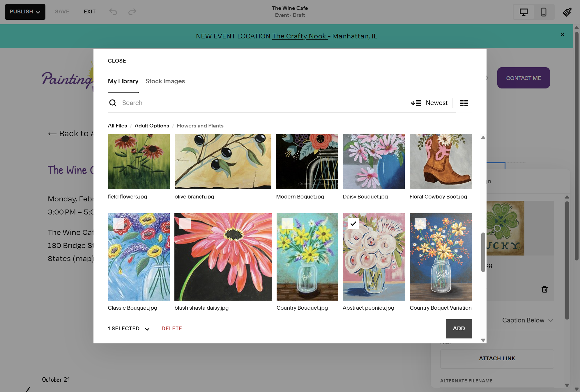Uncheck the Abstract peonies.jpg checkbox
The width and height of the screenshot is (580, 392).
coord(353,224)
